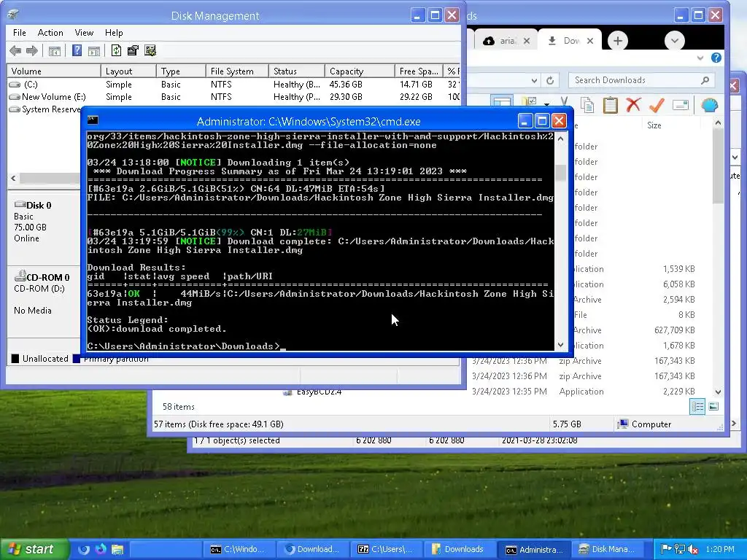Sort by the Capacity column header
Screen dimensions: 747x560
click(360, 71)
